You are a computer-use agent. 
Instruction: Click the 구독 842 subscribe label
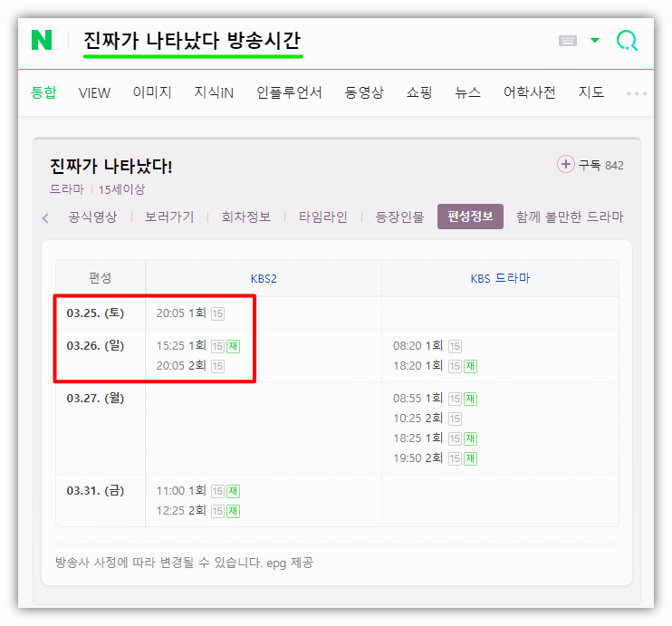(x=600, y=165)
